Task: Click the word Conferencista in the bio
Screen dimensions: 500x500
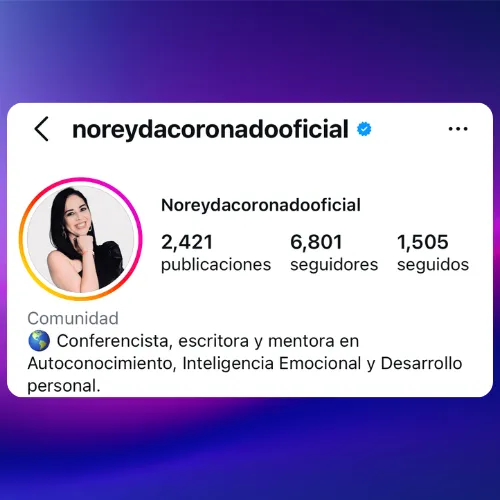Action: (x=115, y=341)
